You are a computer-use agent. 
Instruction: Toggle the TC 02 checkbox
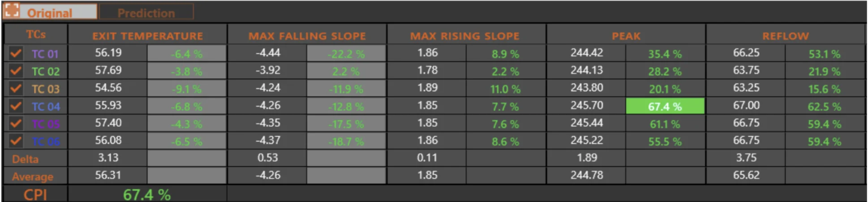point(16,71)
